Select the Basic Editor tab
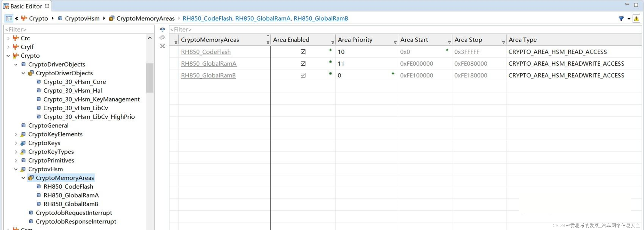 click(x=26, y=6)
